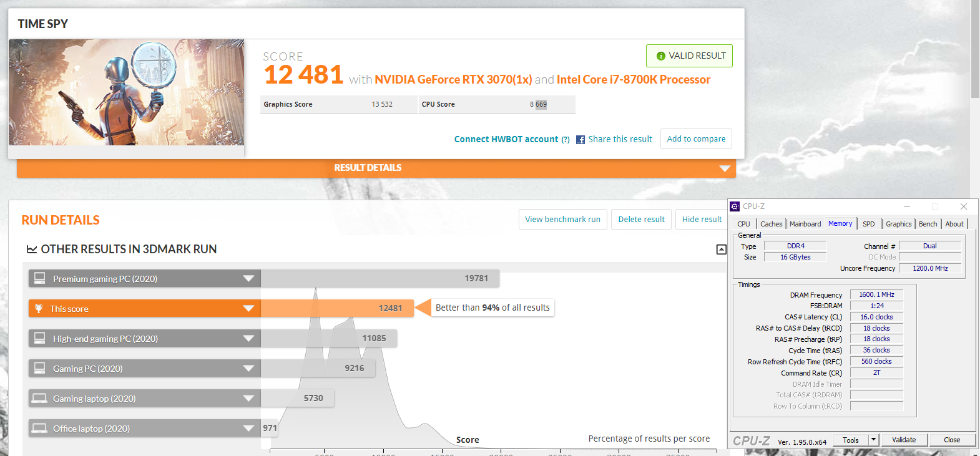Expand the Premium gaming PC (2020) row
The height and width of the screenshot is (456, 980).
click(248, 279)
